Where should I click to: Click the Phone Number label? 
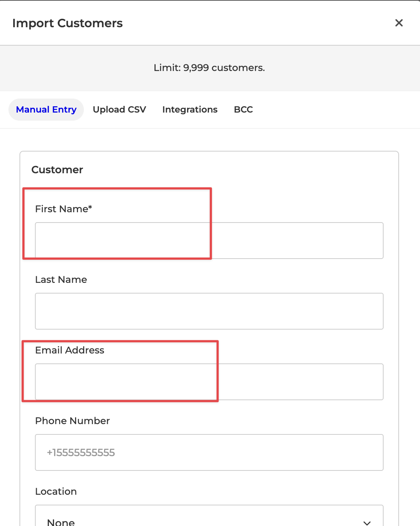click(72, 421)
